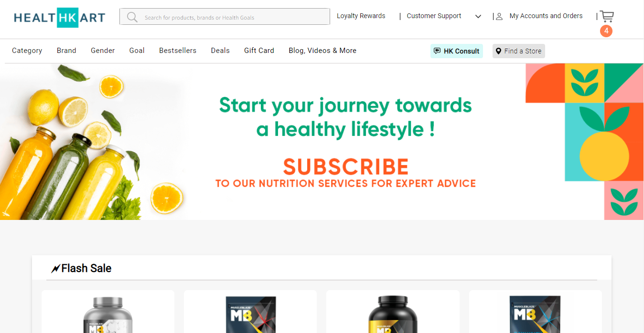Viewport: 644px width, 333px height.
Task: Click the Subscribe nutrition services banner
Action: click(322, 142)
